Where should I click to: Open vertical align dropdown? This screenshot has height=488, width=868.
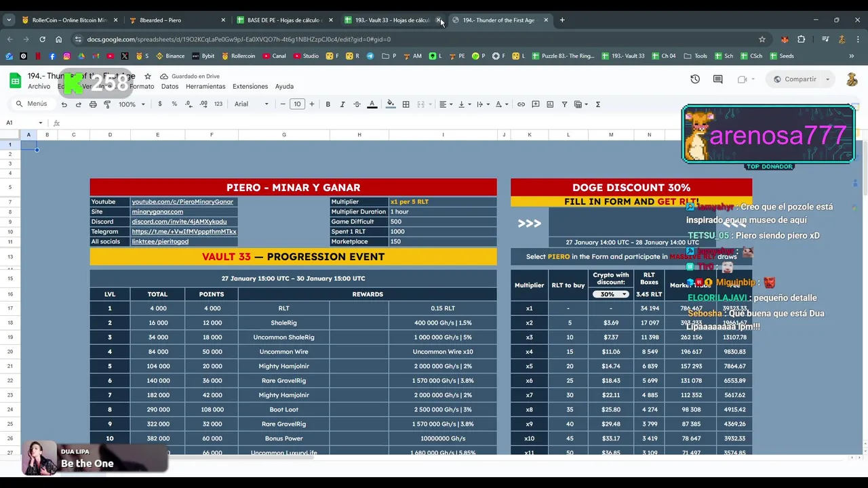[464, 104]
